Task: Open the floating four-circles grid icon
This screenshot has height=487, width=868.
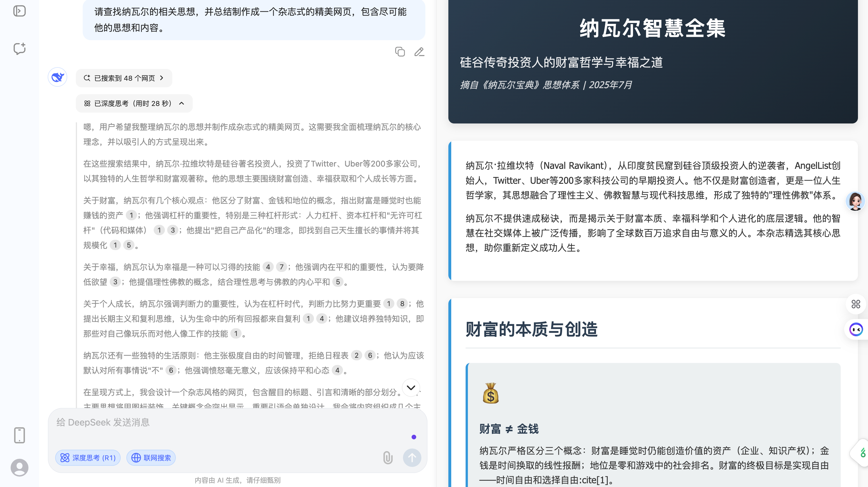Action: pos(856,304)
